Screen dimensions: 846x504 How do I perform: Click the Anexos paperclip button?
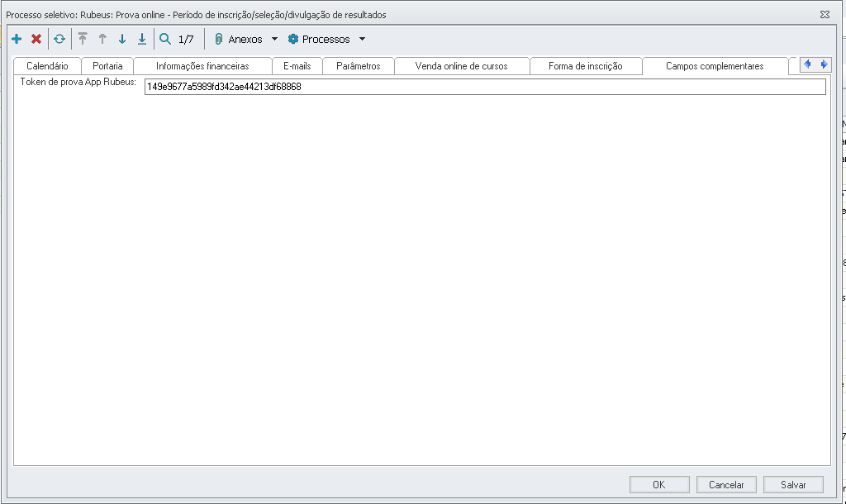(238, 39)
